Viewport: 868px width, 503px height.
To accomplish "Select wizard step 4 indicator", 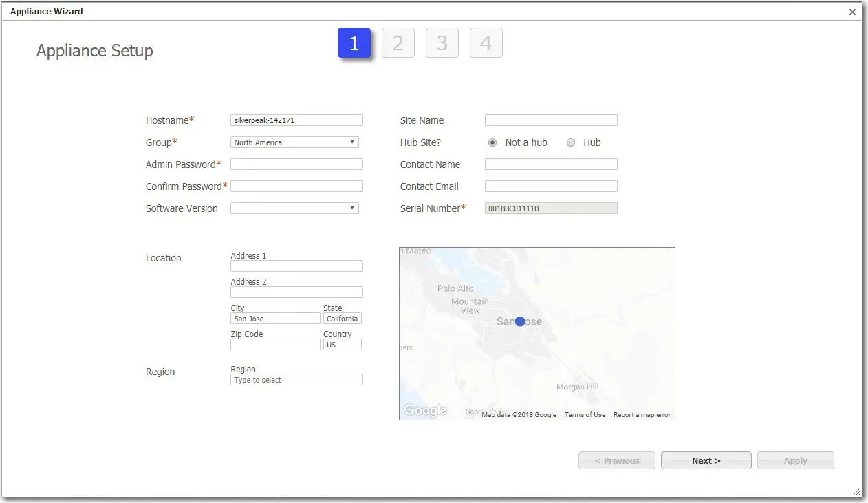I will (486, 42).
